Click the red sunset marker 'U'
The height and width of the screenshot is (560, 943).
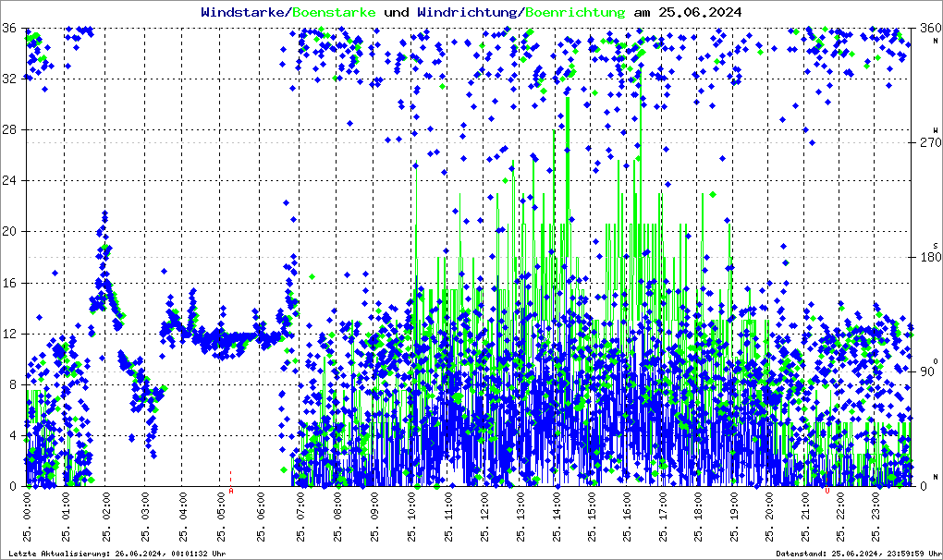[827, 491]
